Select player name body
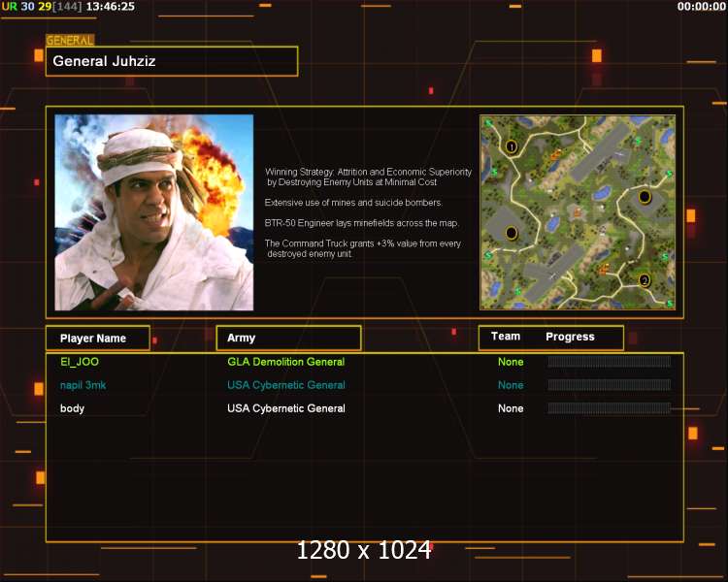 tap(73, 408)
